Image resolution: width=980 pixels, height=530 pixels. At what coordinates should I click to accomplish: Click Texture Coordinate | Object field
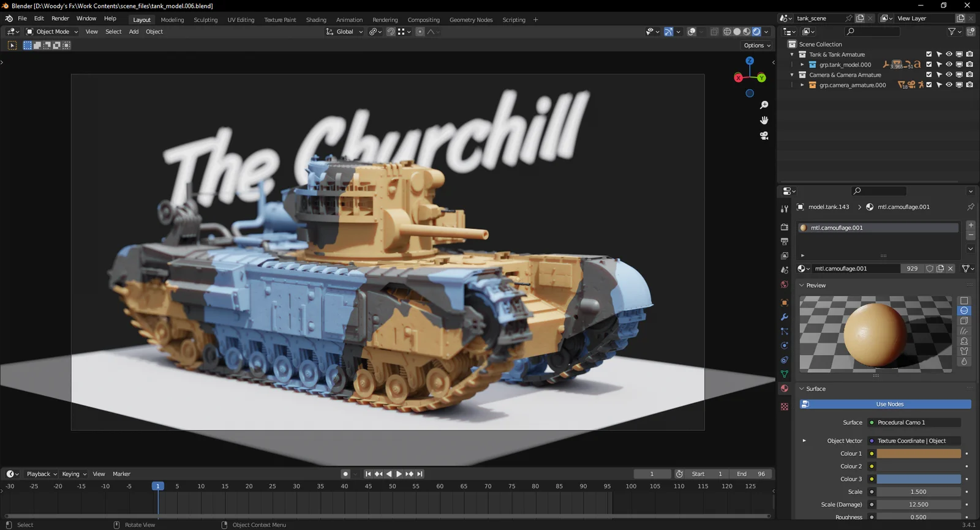pos(913,441)
